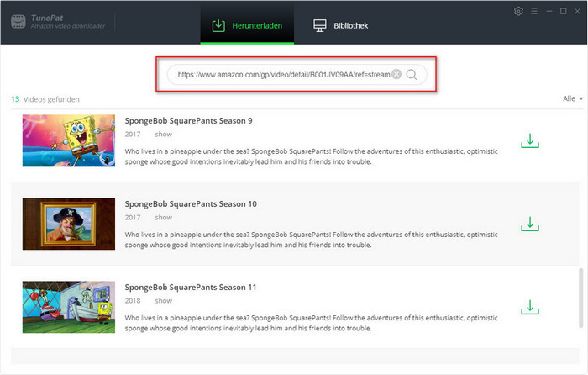Open the Season 10 pirate portrait thumbnail
This screenshot has width=588, height=375.
(69, 224)
